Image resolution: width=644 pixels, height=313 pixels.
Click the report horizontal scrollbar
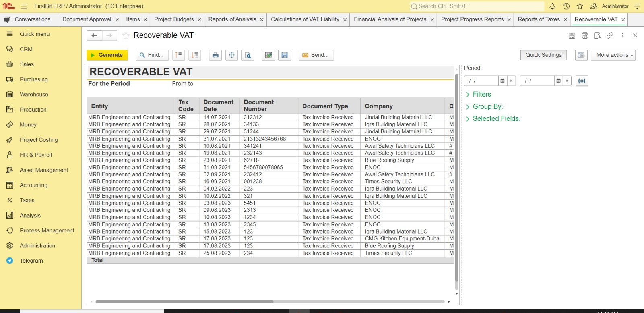click(184, 301)
